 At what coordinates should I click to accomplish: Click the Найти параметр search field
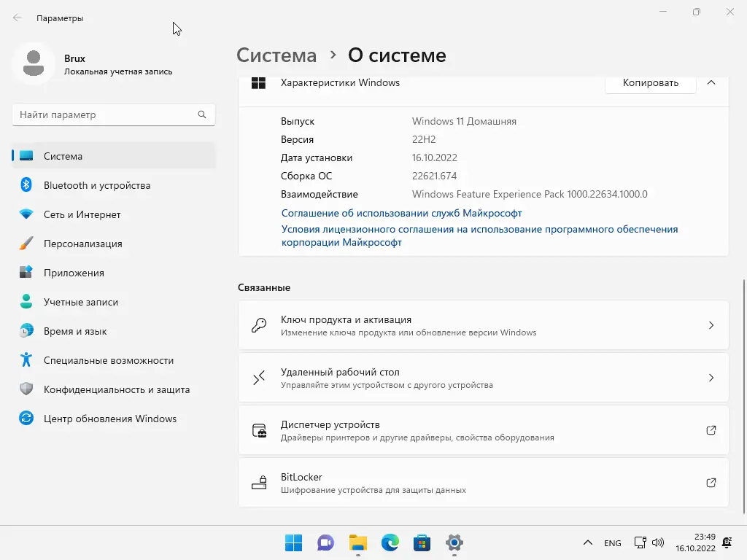point(106,114)
